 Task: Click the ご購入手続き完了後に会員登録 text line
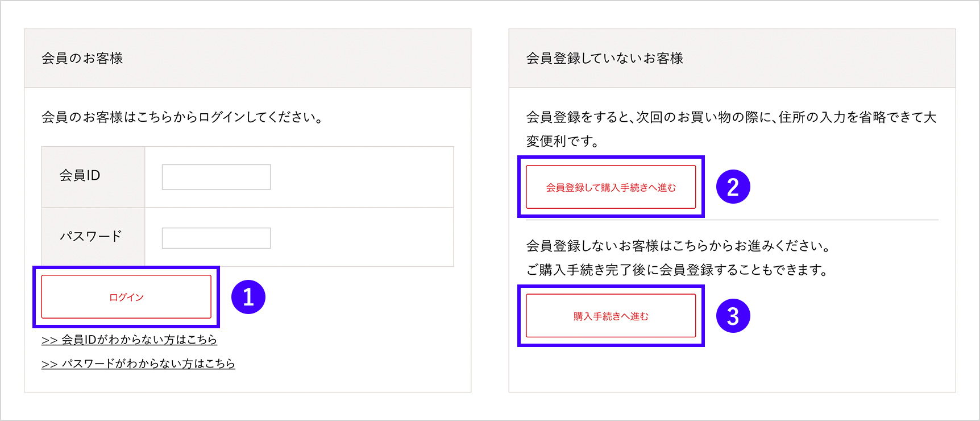pyautogui.click(x=676, y=270)
